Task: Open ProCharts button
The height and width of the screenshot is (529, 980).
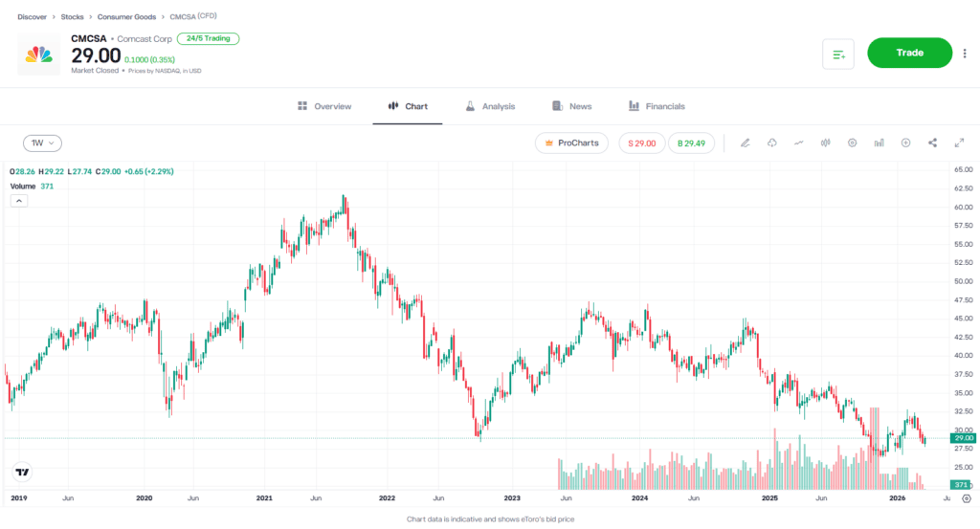Action: (571, 143)
